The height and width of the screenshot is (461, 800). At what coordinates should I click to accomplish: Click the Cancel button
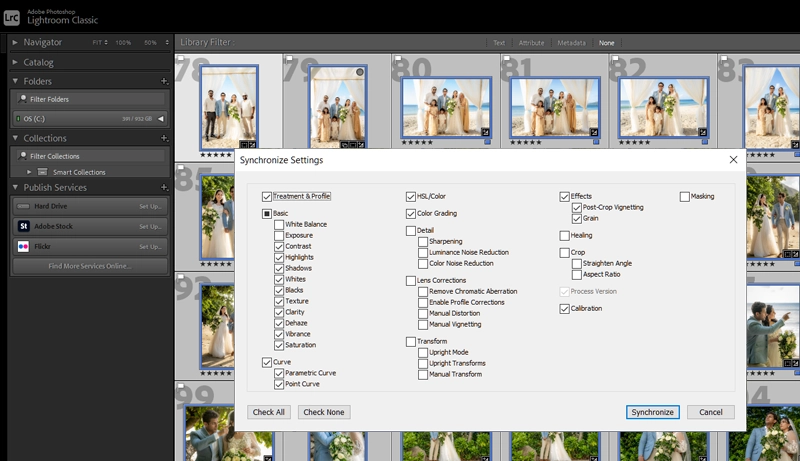[x=711, y=412]
